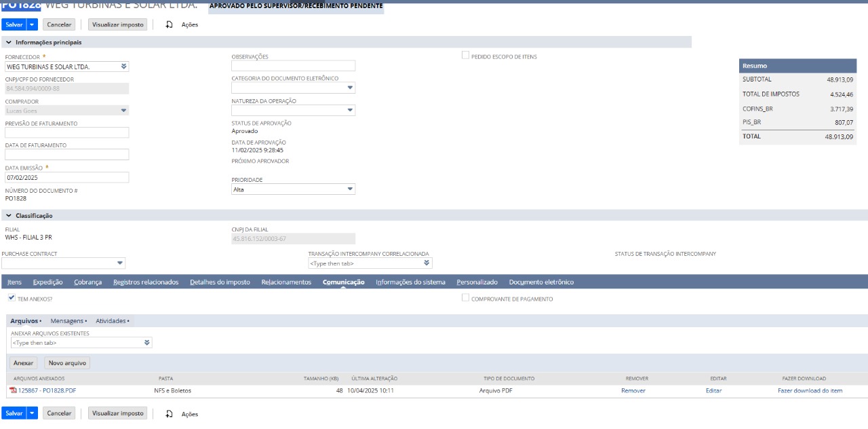Open the bottom Salvar split-button arrow

tap(32, 413)
